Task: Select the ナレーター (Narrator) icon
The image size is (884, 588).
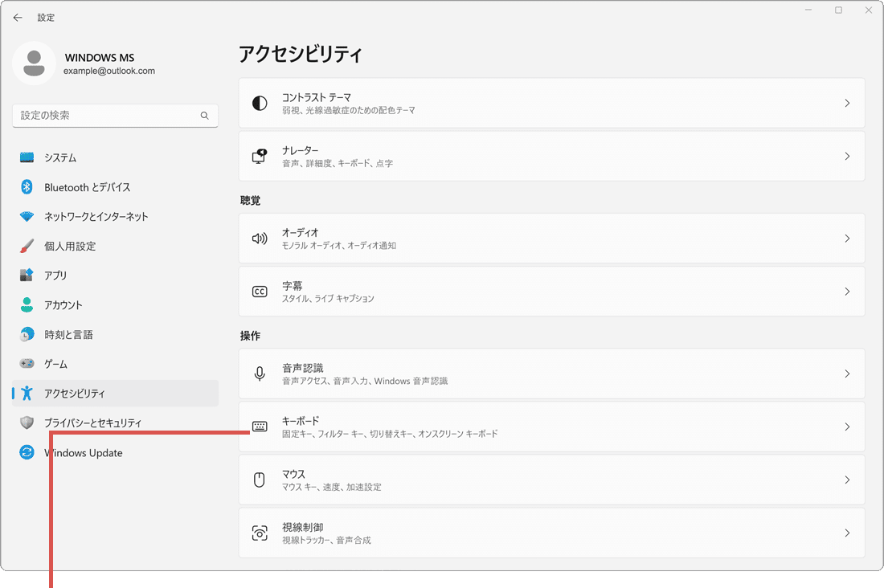Action: coord(260,156)
